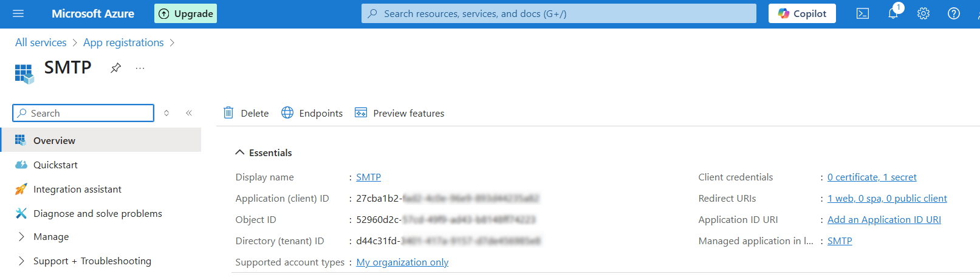The width and height of the screenshot is (980, 277).
Task: Open portal settings gear
Action: tap(923, 13)
